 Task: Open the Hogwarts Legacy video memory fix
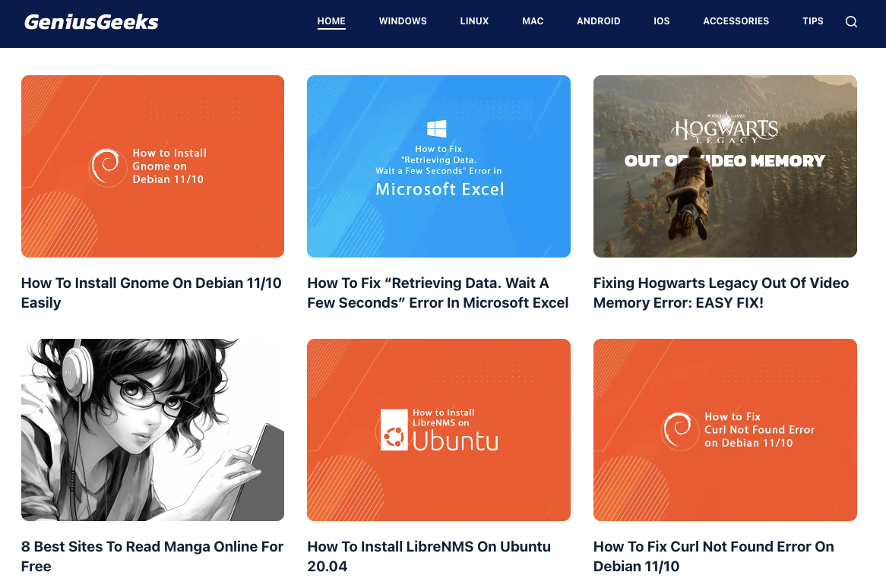[720, 292]
